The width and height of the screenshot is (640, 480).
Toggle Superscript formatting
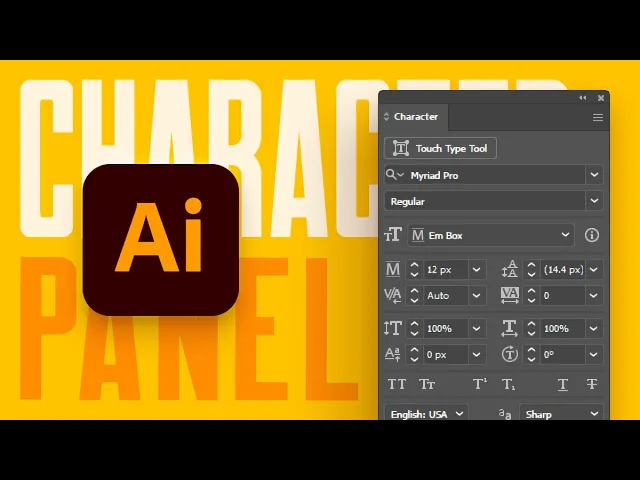coord(480,384)
